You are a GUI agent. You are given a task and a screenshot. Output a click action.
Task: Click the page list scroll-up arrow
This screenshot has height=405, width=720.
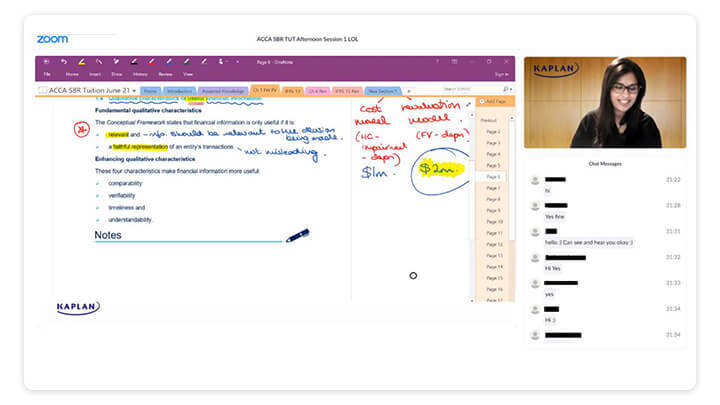point(512,118)
